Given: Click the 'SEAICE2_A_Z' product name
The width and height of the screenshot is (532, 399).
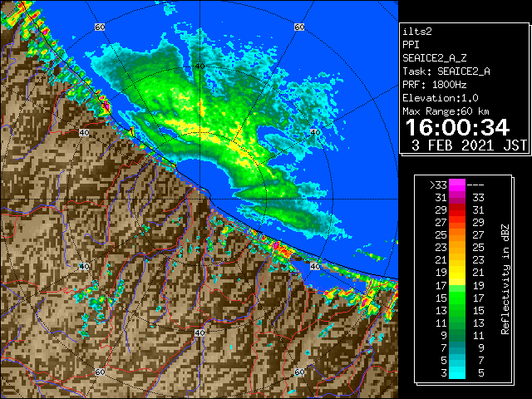Looking at the screenshot, I should [x=434, y=58].
